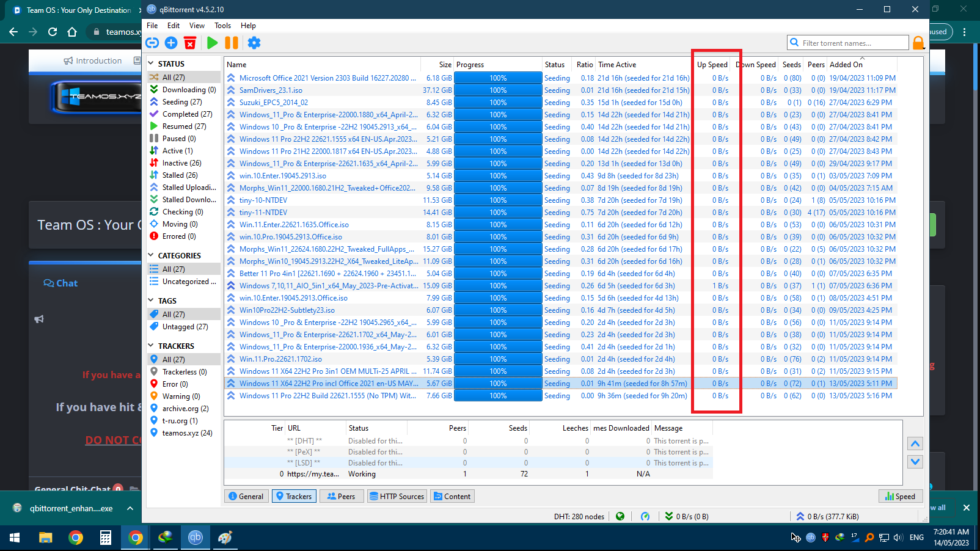Viewport: 980px width, 551px height.
Task: Click the connection status globe icon
Action: tap(620, 516)
